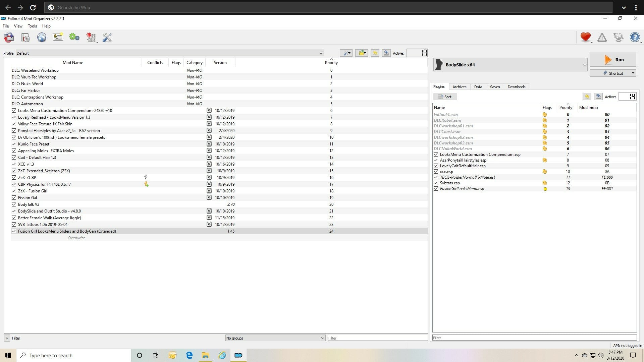Click the Sort plugins button
Viewport: 644px width, 362px height.
click(445, 97)
